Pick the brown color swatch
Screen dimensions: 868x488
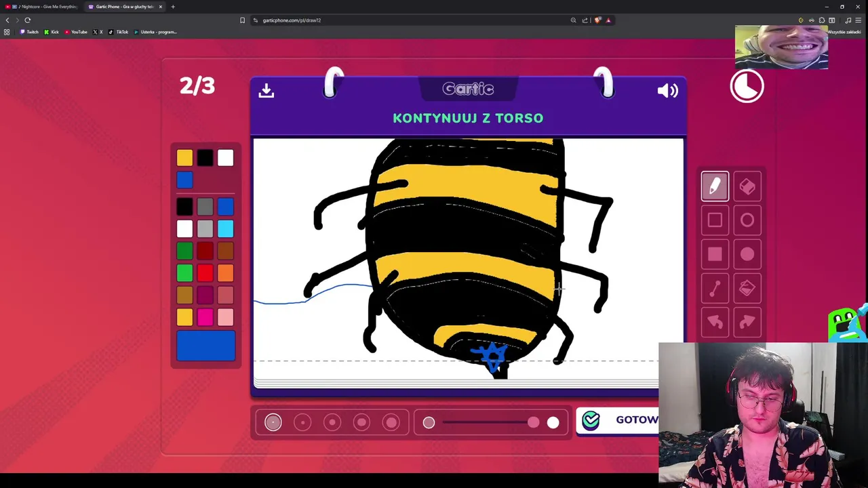click(225, 251)
